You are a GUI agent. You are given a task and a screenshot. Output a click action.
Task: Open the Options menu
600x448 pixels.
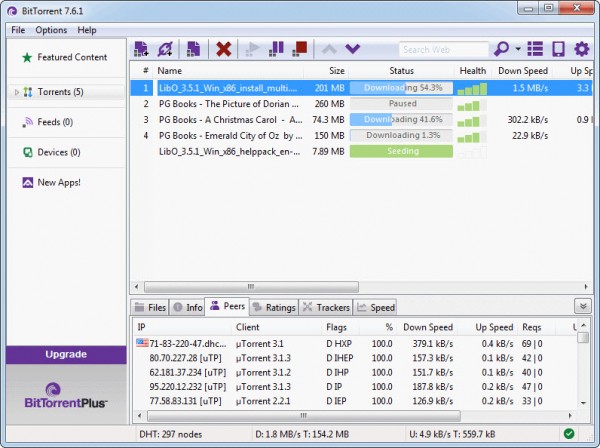[51, 30]
